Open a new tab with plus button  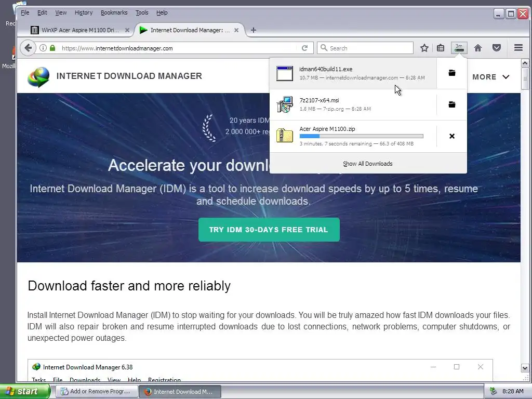[254, 30]
